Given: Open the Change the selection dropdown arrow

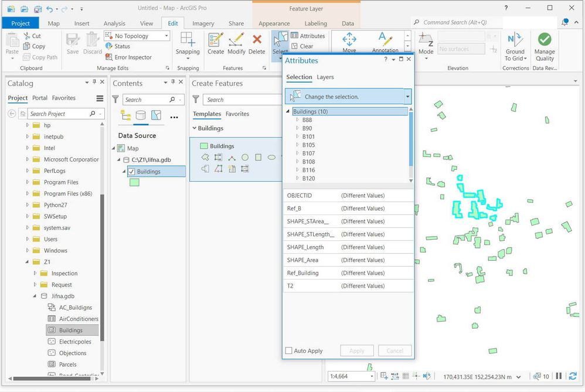Looking at the screenshot, I should click(x=407, y=97).
